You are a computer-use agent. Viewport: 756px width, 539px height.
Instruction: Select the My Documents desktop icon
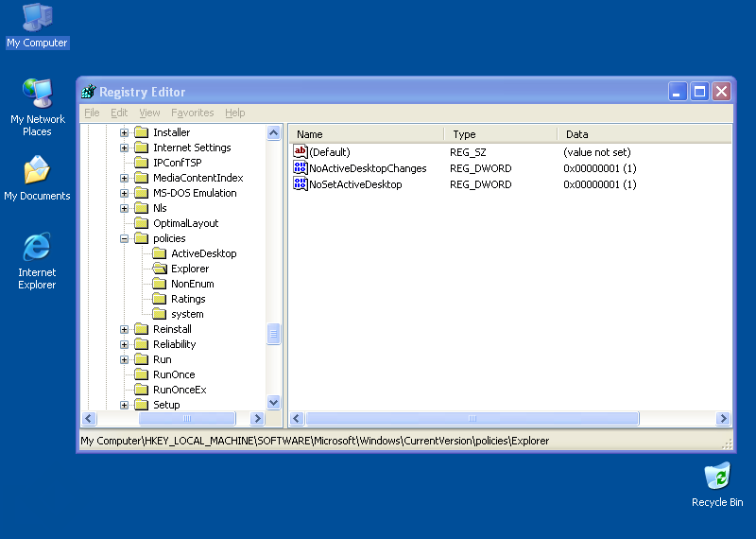37,178
